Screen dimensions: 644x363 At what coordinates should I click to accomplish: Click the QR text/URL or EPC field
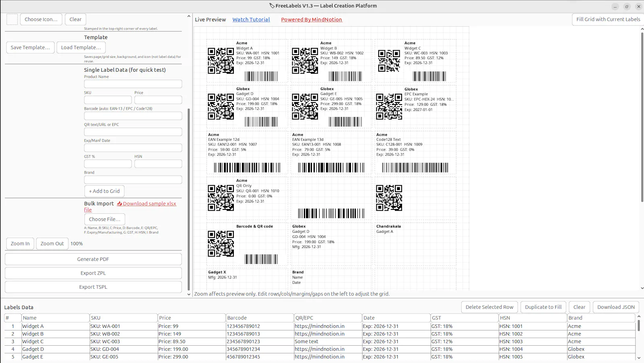pyautogui.click(x=133, y=132)
